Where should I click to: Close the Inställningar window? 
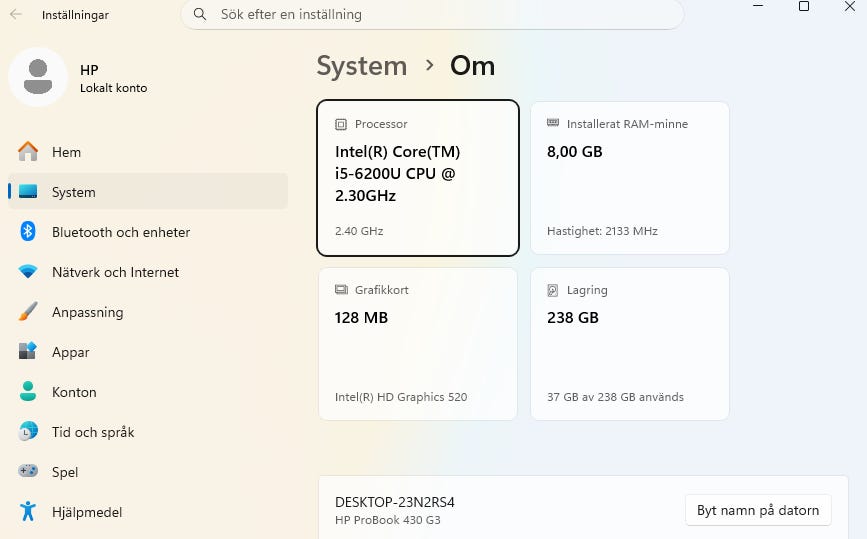[x=850, y=6]
